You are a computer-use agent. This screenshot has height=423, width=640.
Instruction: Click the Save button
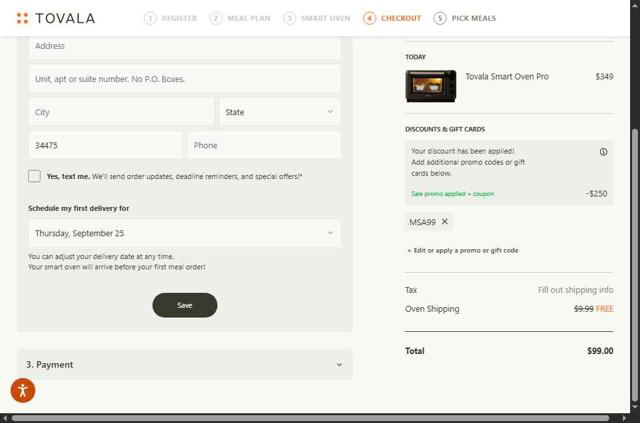[184, 305]
